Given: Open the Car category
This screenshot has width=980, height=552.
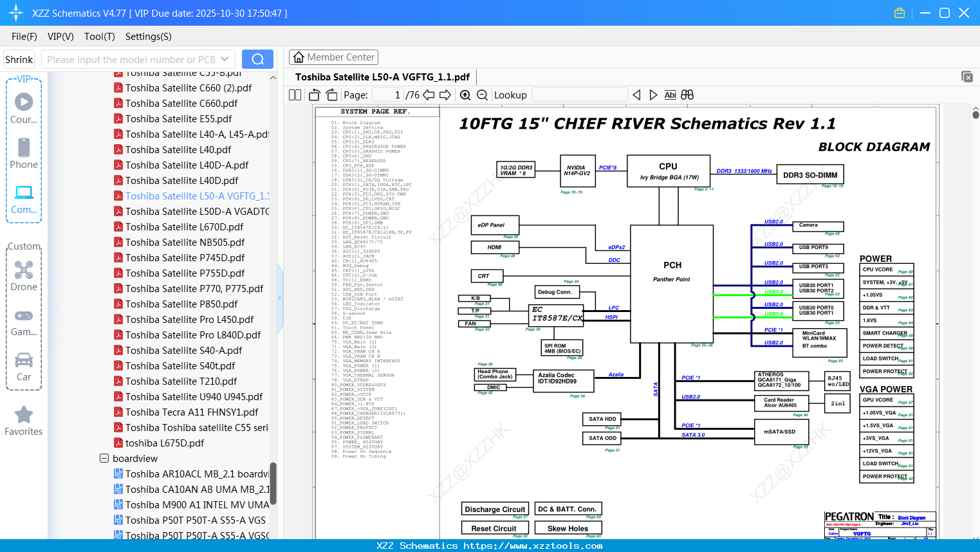Looking at the screenshot, I should [x=24, y=366].
